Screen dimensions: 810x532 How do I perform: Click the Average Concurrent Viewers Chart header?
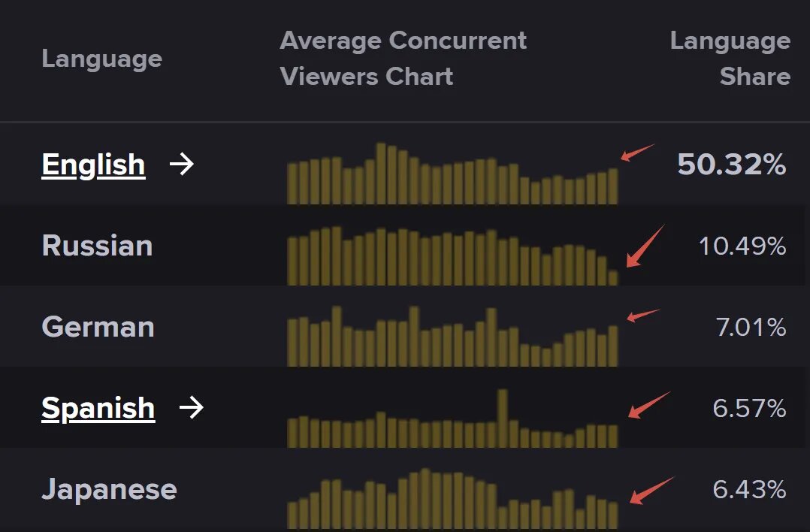tap(403, 59)
